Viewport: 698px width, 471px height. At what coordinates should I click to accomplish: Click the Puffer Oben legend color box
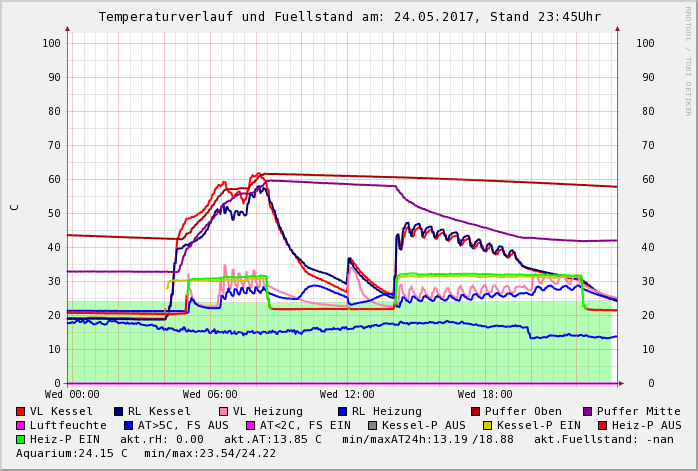476,411
